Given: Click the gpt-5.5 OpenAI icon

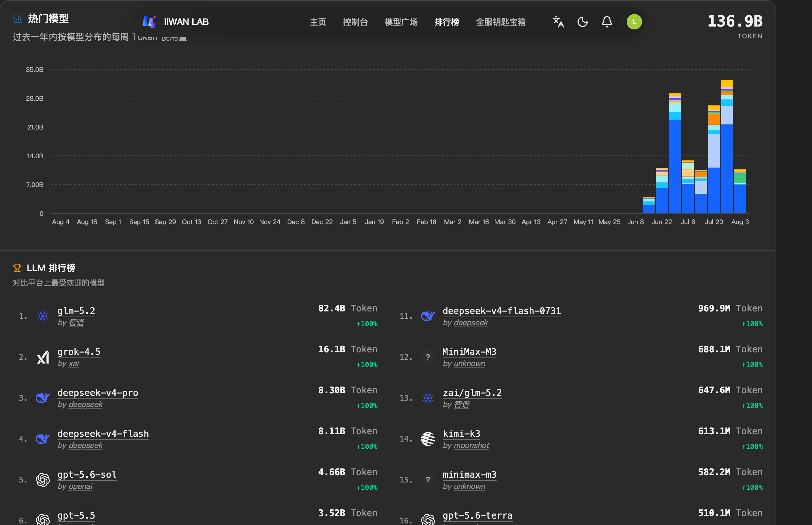Looking at the screenshot, I should click(x=43, y=520).
